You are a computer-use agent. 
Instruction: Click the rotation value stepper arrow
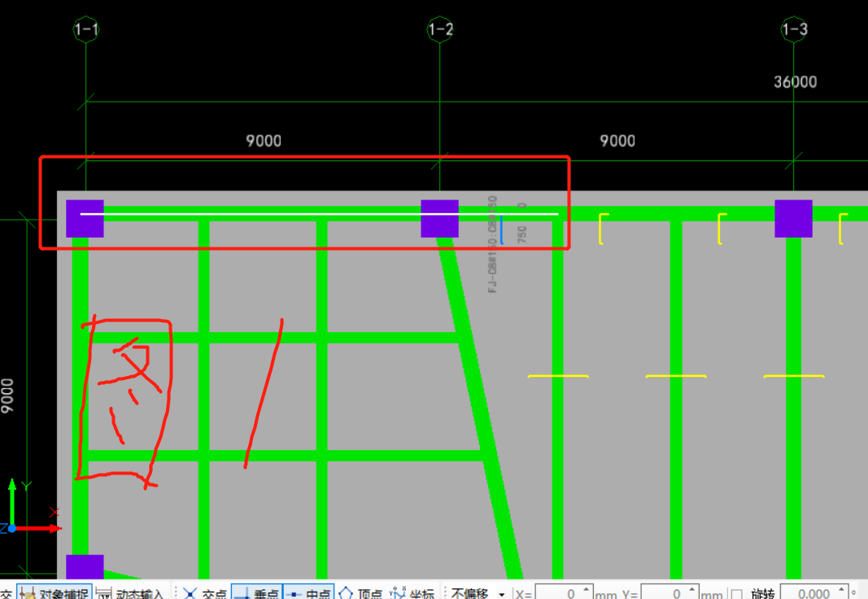(x=843, y=590)
